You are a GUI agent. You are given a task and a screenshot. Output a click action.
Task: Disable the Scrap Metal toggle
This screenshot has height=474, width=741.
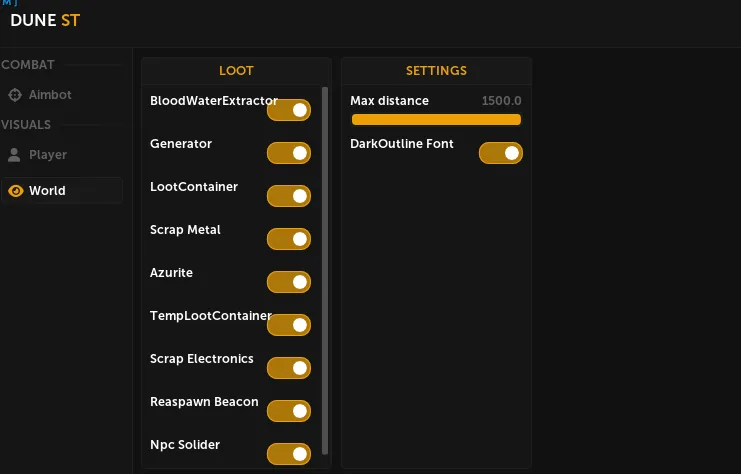289,239
